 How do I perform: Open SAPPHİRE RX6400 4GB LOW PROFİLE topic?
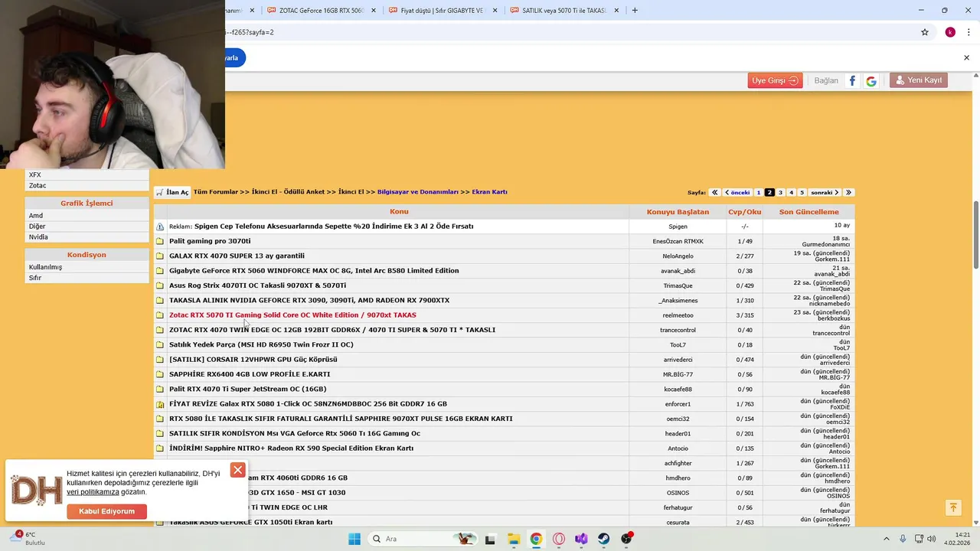click(x=250, y=374)
